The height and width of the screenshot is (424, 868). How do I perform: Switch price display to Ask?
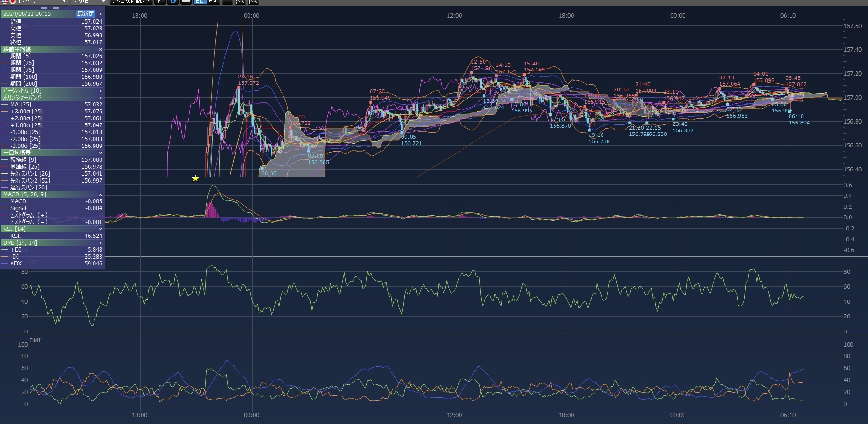click(x=213, y=1)
